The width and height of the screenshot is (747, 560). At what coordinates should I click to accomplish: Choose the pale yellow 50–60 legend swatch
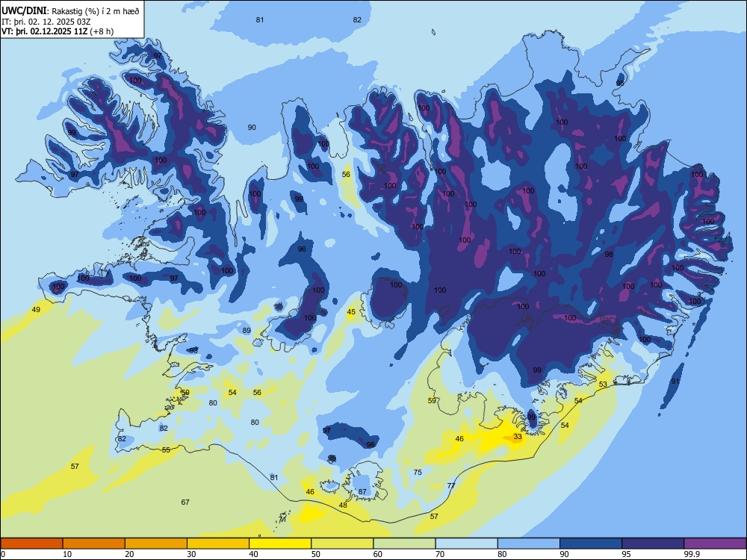pos(342,544)
